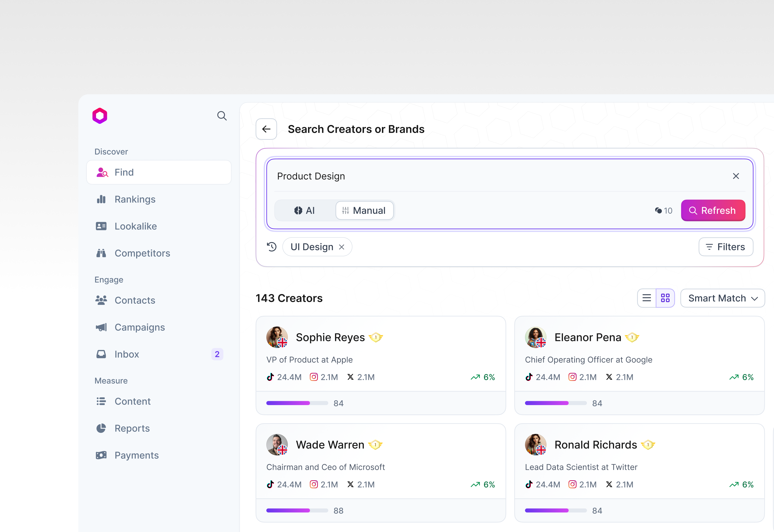Click Wade Warren's score progress bar
The image size is (774, 532).
click(x=297, y=510)
